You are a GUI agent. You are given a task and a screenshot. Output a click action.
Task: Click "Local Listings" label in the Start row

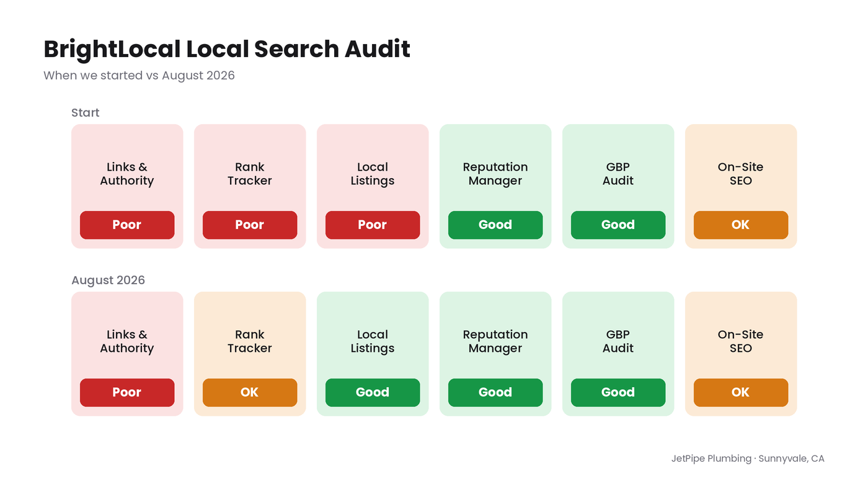tap(373, 174)
